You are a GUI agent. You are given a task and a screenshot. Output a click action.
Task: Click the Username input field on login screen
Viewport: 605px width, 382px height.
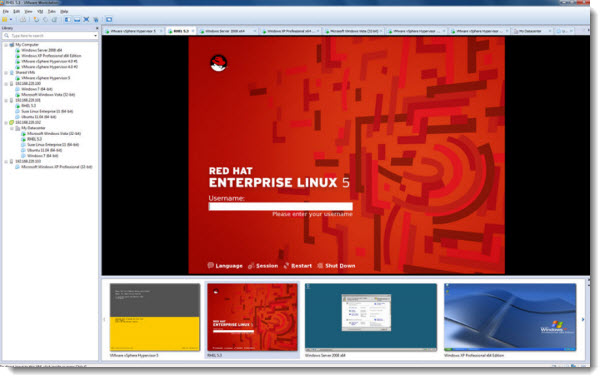tap(281, 207)
